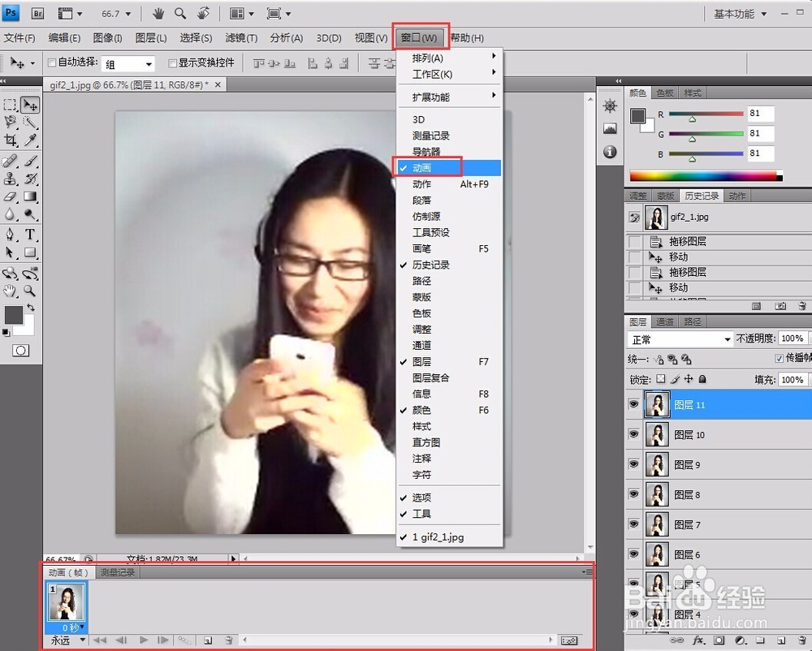Open the 66.7 zoom level dropdown
This screenshot has height=651, width=812.
(x=116, y=14)
